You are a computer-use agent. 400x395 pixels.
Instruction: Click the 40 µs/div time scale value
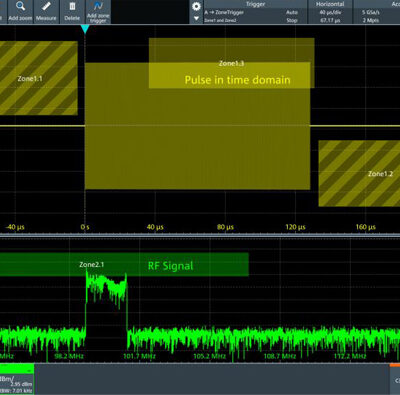tap(330, 12)
